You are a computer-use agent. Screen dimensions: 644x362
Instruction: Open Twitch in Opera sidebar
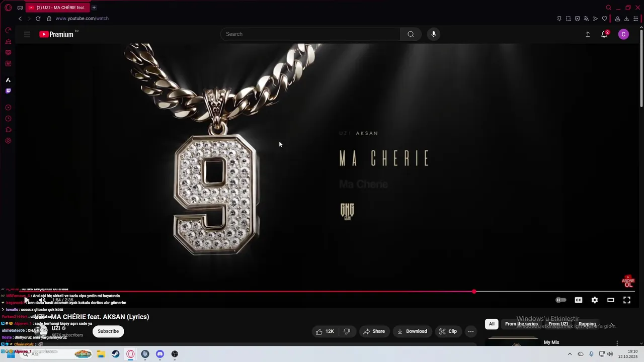8,91
